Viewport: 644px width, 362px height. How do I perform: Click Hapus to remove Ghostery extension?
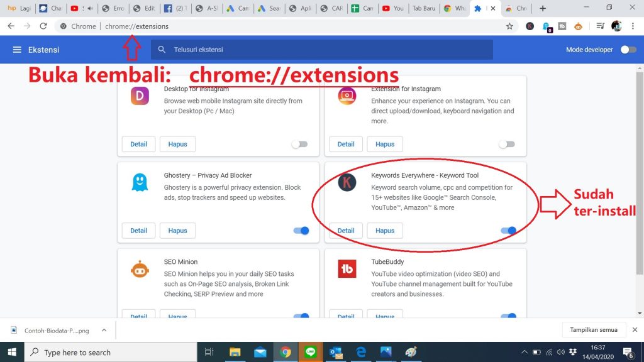[x=177, y=231]
